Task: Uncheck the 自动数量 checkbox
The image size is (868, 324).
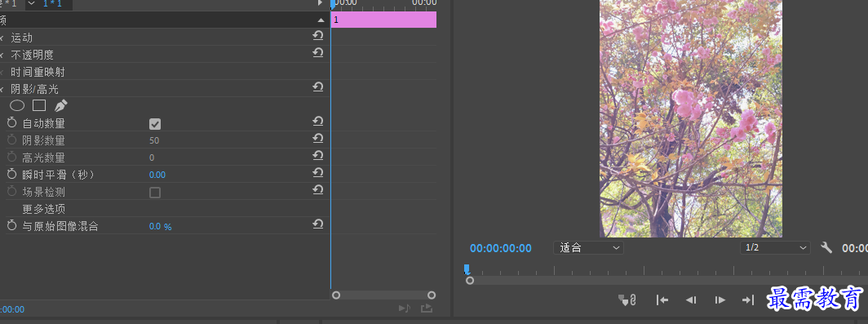Action: click(x=155, y=124)
